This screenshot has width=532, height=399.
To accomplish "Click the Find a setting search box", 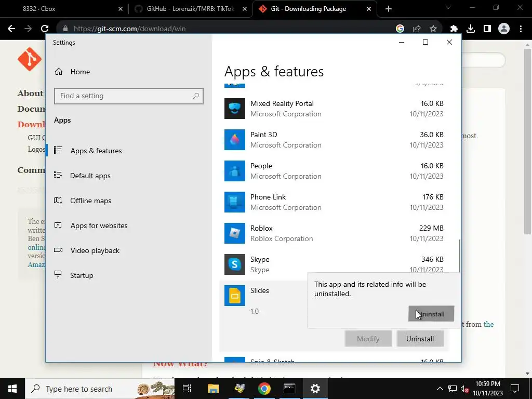I will coord(129,96).
